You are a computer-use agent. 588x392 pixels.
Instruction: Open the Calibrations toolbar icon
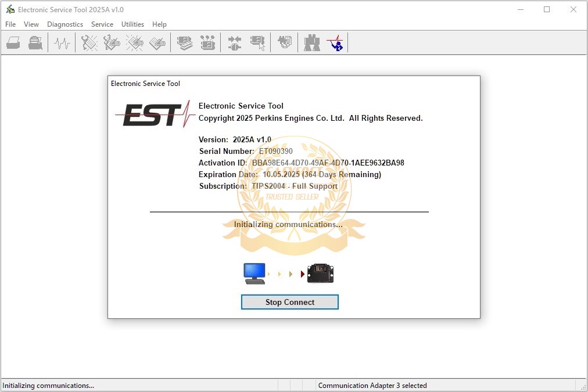click(257, 43)
